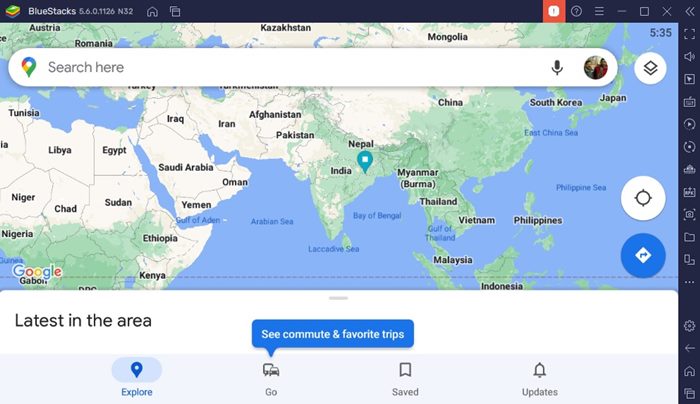Show more sidebar options ellipsis
This screenshot has width=700, height=404.
click(x=689, y=282)
